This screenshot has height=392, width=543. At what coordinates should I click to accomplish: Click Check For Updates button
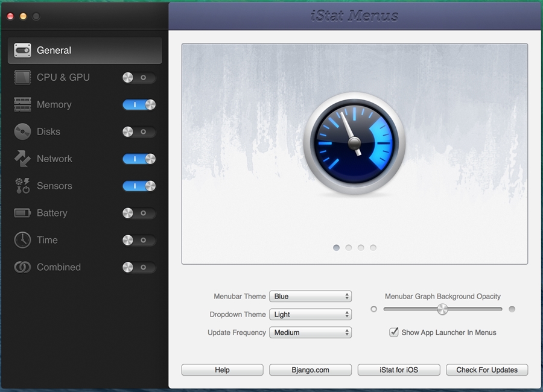pyautogui.click(x=487, y=370)
